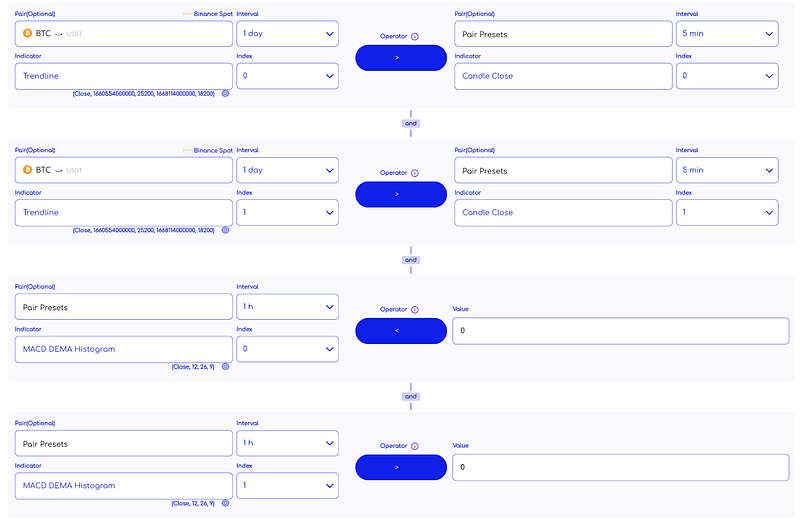This screenshot has width=800, height=523.
Task: Click Operator info icon in fourth condition
Action: [x=415, y=446]
